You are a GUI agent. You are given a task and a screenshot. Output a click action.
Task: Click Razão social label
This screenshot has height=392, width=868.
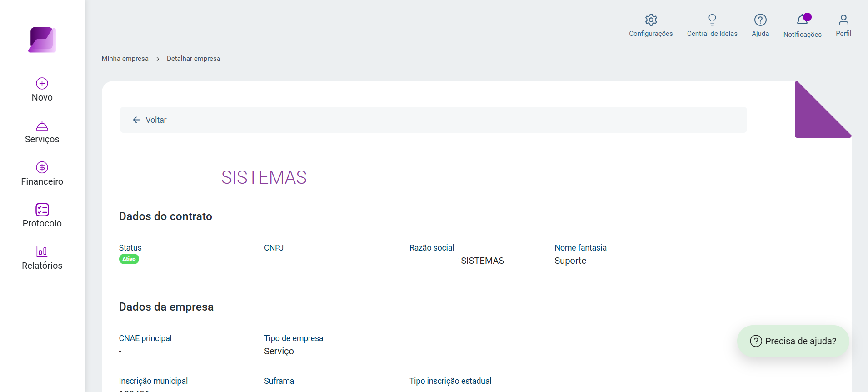tap(432, 248)
